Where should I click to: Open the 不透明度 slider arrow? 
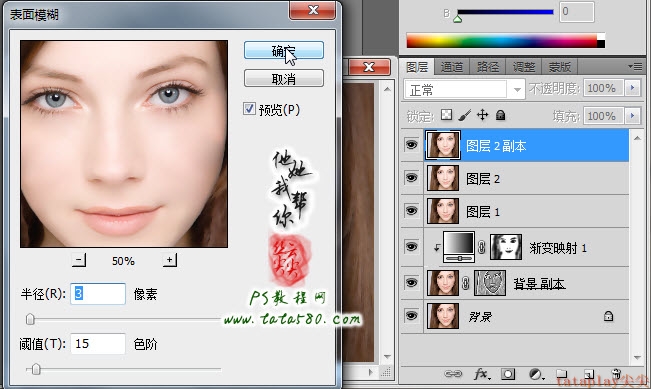point(633,88)
